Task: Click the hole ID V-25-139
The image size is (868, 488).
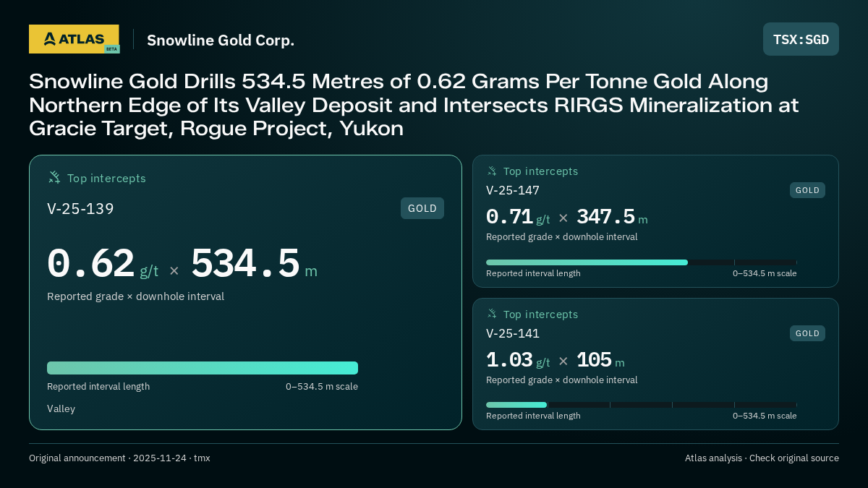Action: pyautogui.click(x=80, y=209)
